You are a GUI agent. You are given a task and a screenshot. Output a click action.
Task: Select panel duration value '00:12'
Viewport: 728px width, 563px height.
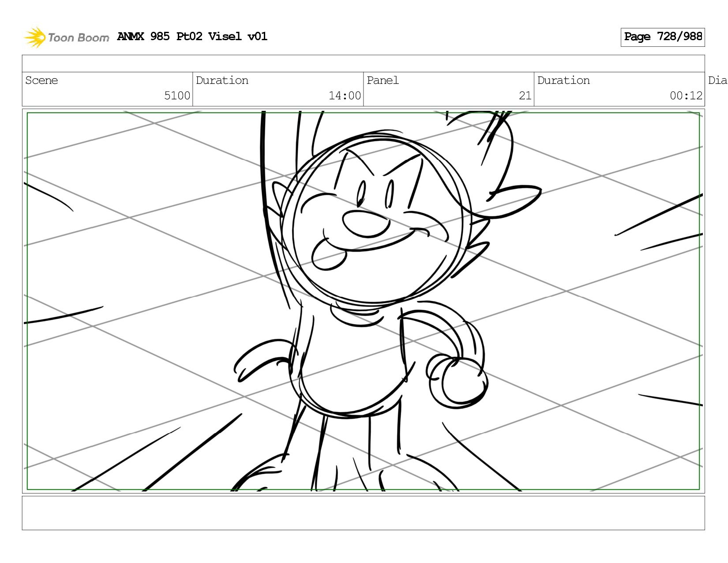(x=686, y=96)
